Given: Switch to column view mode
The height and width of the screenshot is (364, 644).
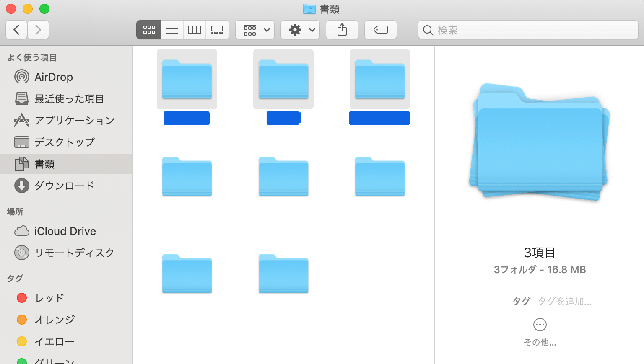Looking at the screenshot, I should [x=195, y=30].
